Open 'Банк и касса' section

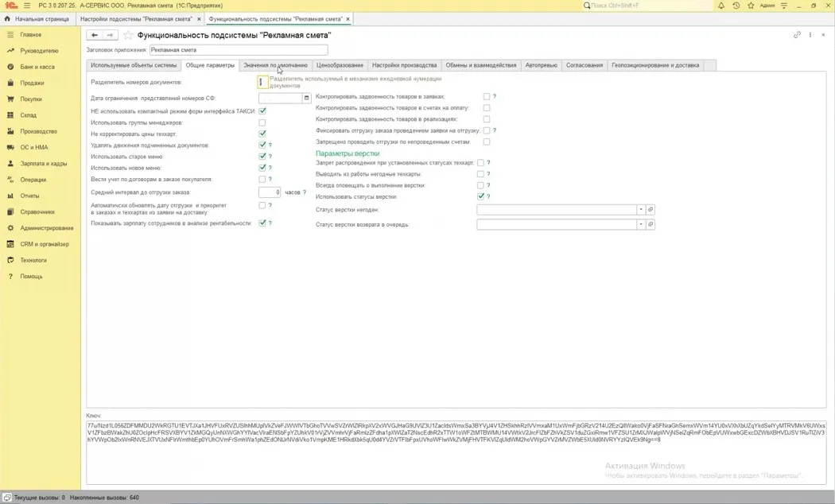tap(37, 67)
